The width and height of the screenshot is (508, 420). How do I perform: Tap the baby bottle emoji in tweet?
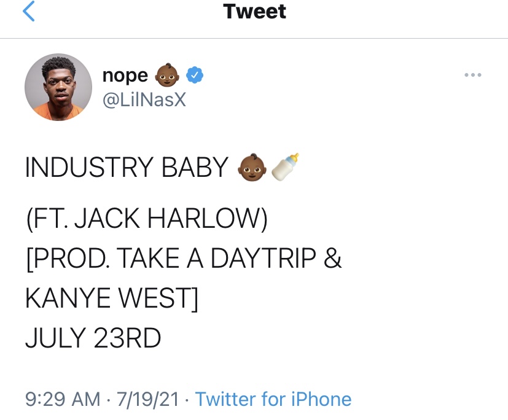point(285,167)
